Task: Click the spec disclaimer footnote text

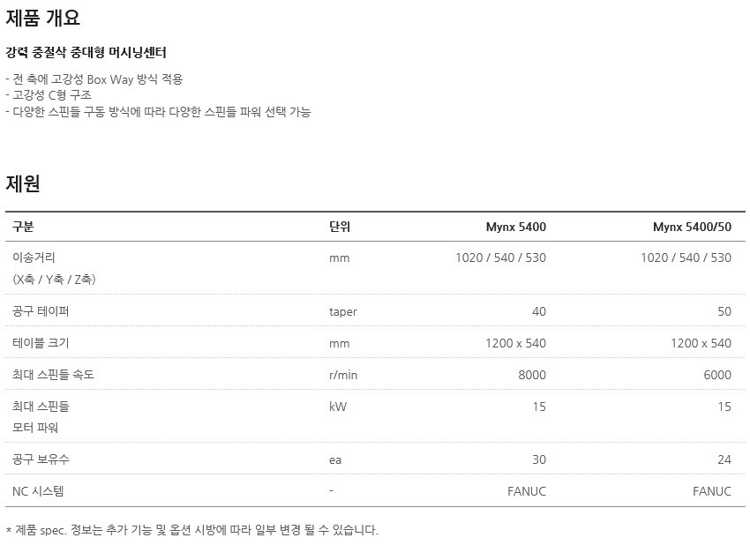Action: point(191,530)
